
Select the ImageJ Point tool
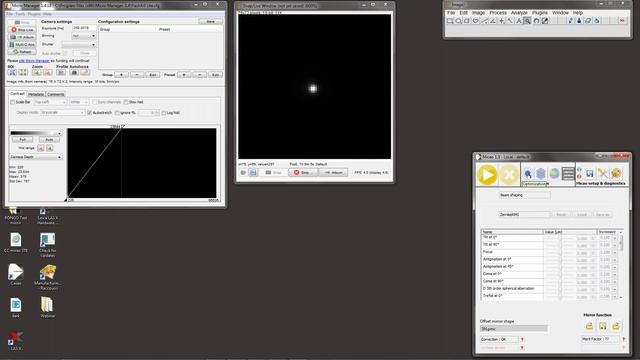tap(502, 20)
